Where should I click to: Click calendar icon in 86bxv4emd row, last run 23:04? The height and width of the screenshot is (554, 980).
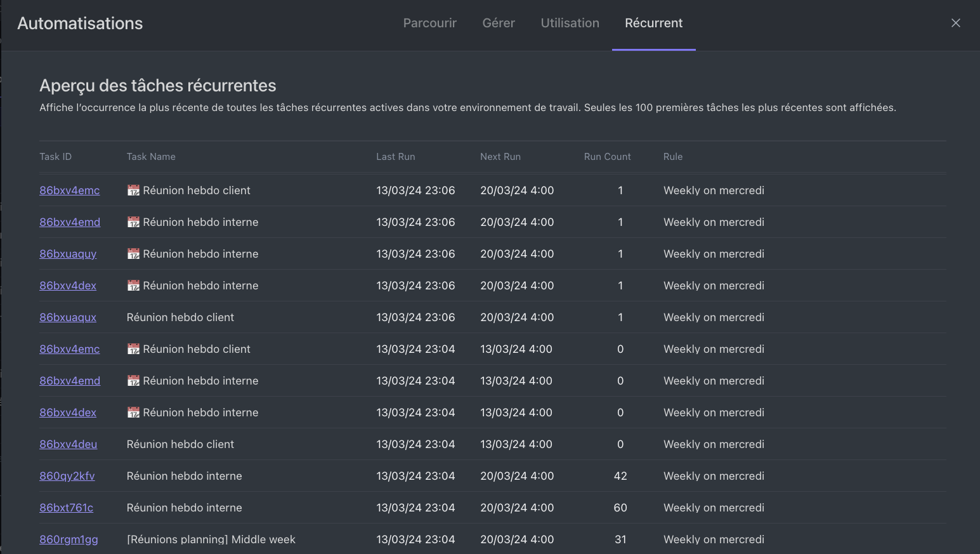click(133, 381)
